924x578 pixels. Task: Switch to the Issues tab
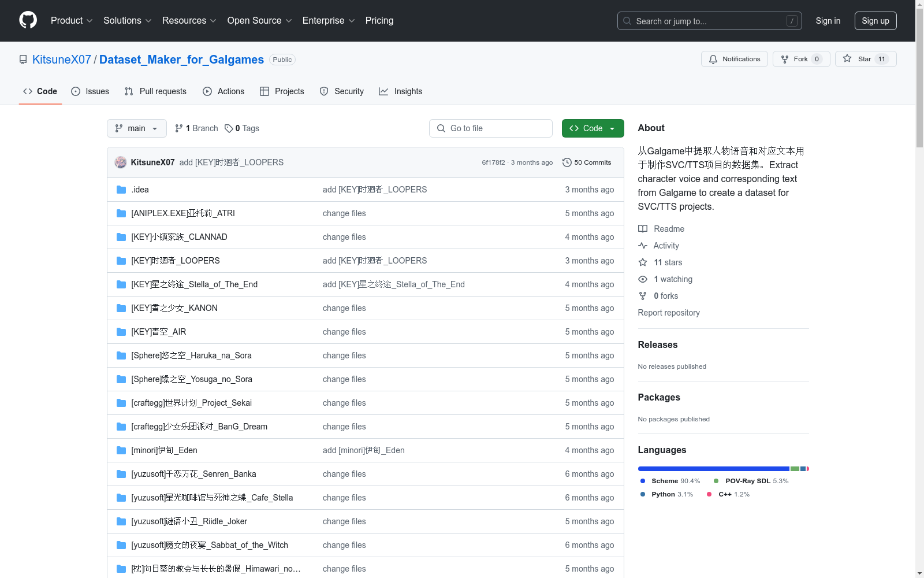click(90, 91)
